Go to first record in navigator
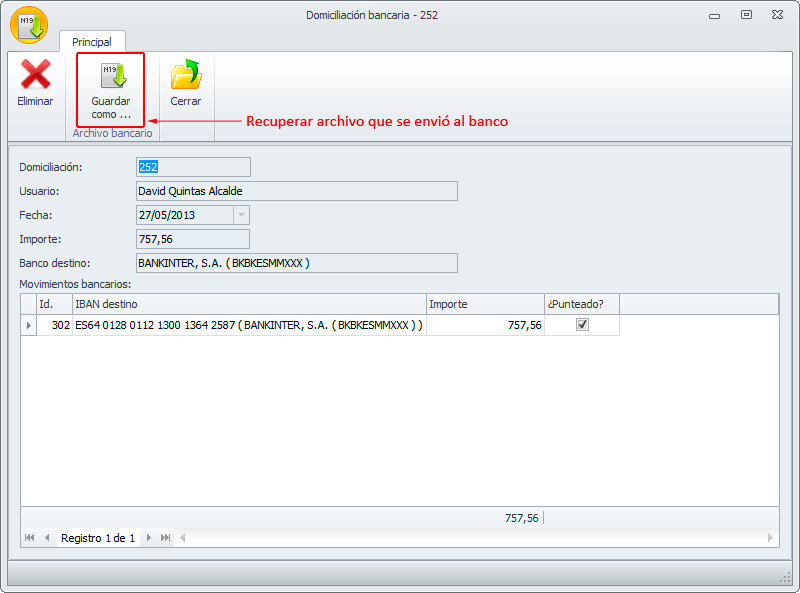 30,537
